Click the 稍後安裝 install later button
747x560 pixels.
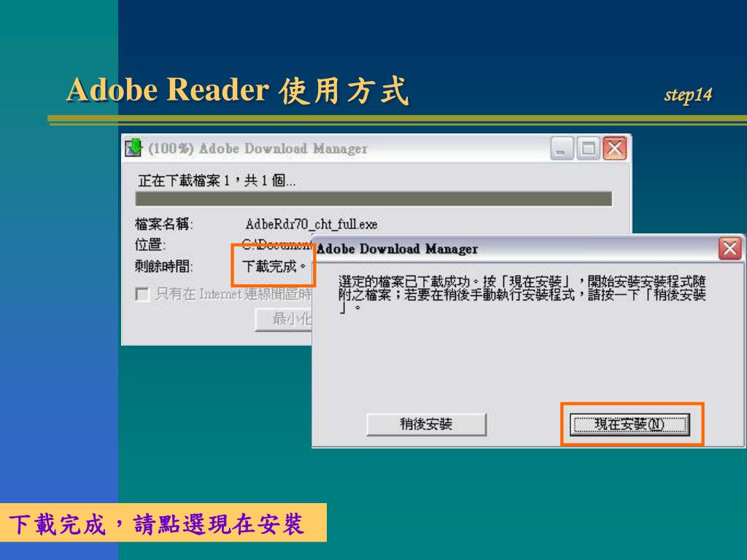[426, 424]
